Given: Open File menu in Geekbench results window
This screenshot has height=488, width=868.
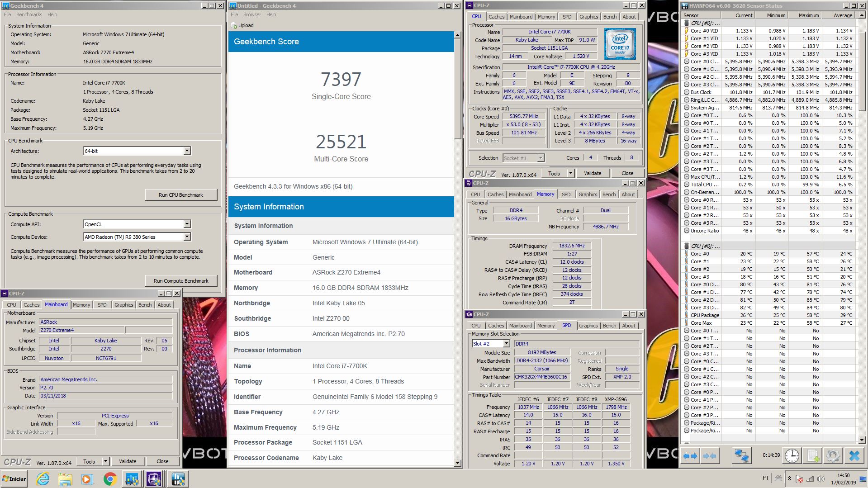Looking at the screenshot, I should (x=234, y=14).
